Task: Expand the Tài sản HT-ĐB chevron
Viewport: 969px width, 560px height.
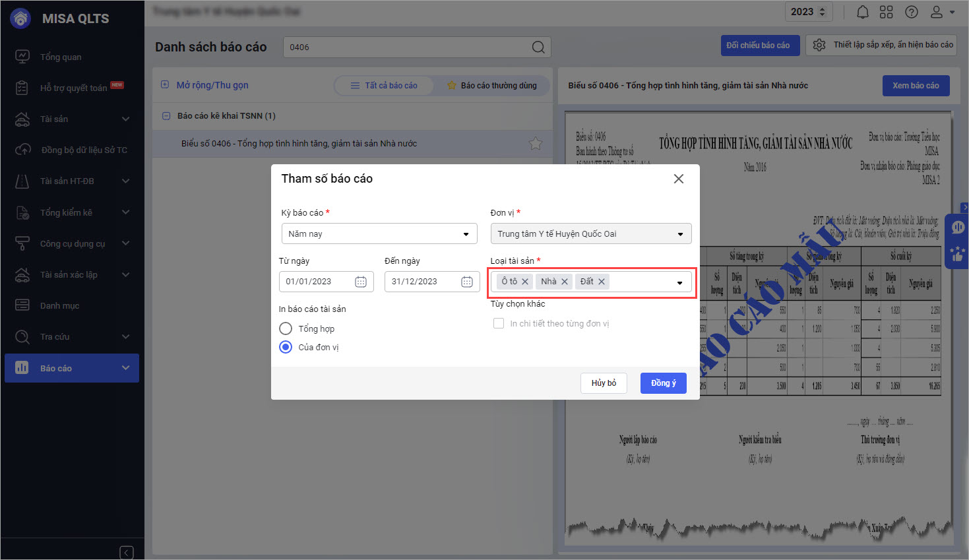Action: click(125, 181)
